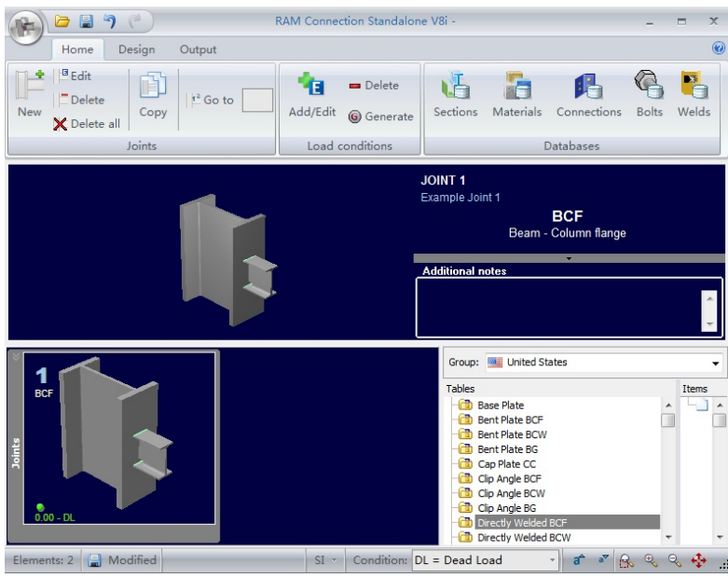Open the Condition DL = Dead Load dropdown

pyautogui.click(x=485, y=560)
